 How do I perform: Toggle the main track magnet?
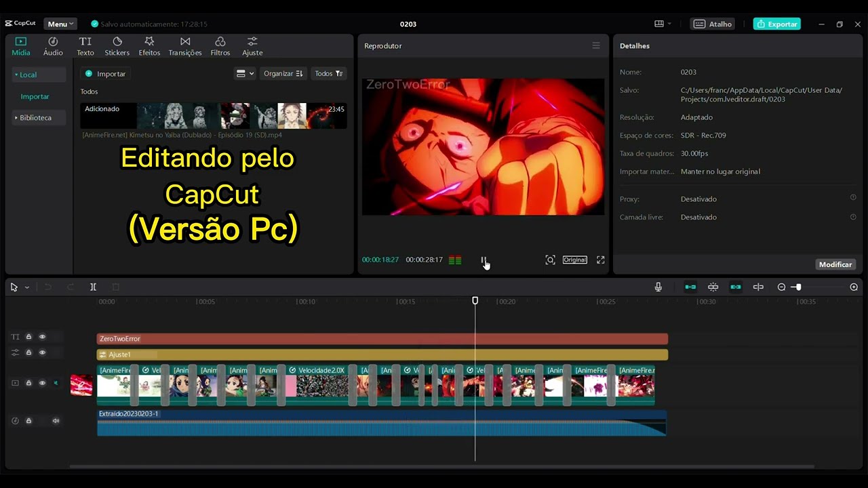(x=690, y=287)
